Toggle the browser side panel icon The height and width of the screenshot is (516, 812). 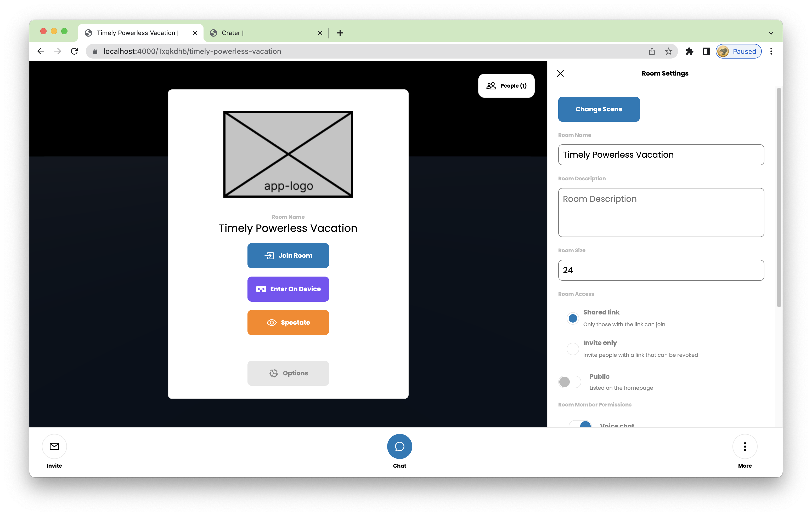[706, 51]
